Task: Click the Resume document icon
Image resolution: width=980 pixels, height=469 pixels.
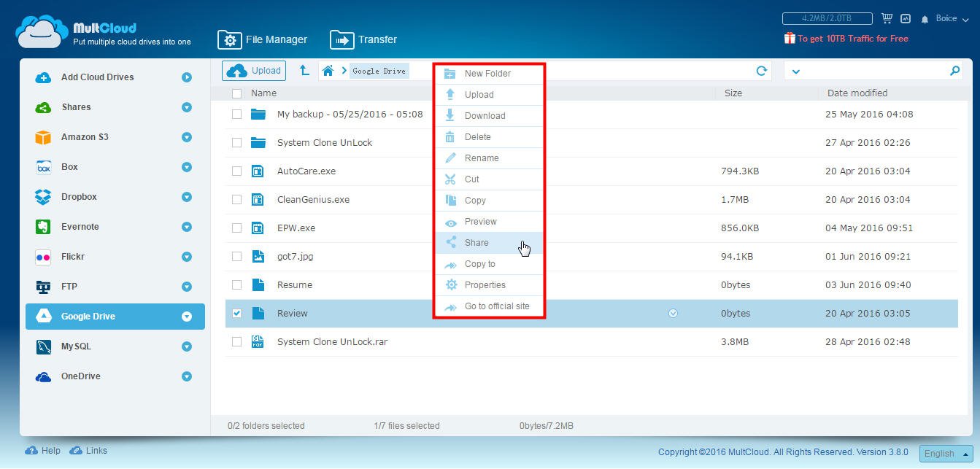Action: coord(258,284)
